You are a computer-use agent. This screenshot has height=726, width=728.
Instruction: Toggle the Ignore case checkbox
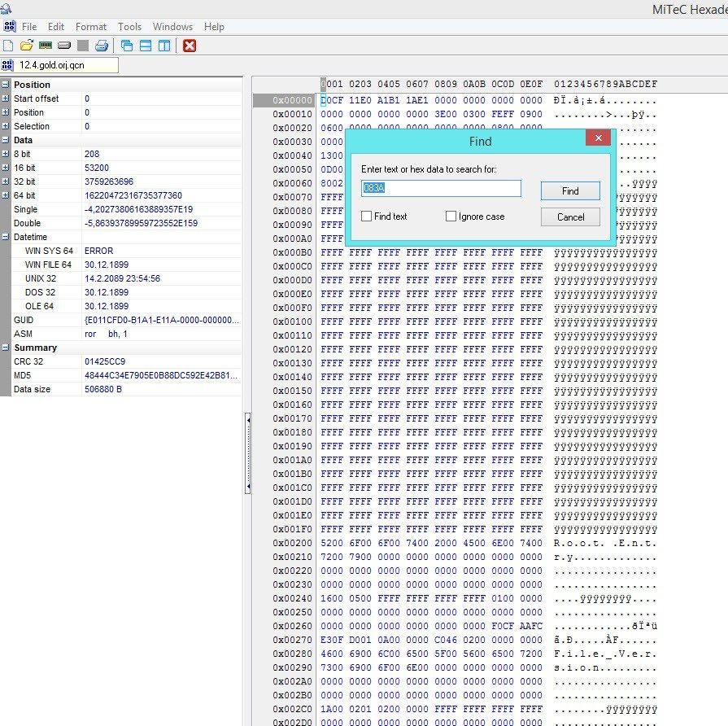pos(451,216)
